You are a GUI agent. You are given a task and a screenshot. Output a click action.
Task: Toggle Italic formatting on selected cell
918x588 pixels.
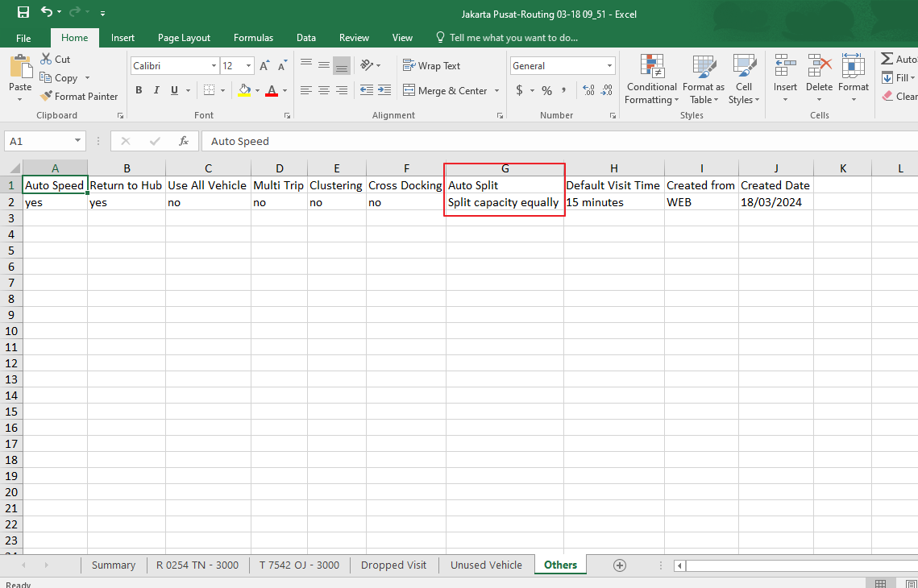tap(156, 90)
